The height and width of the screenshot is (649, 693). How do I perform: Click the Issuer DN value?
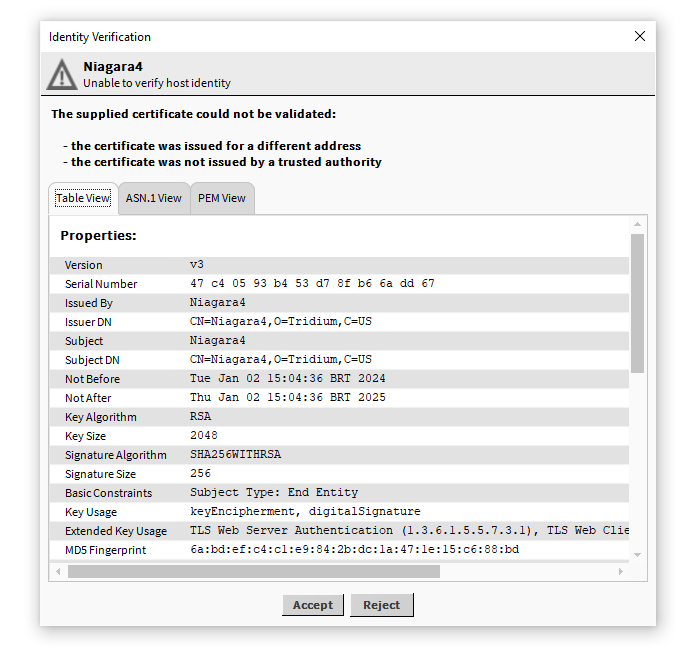click(x=281, y=321)
